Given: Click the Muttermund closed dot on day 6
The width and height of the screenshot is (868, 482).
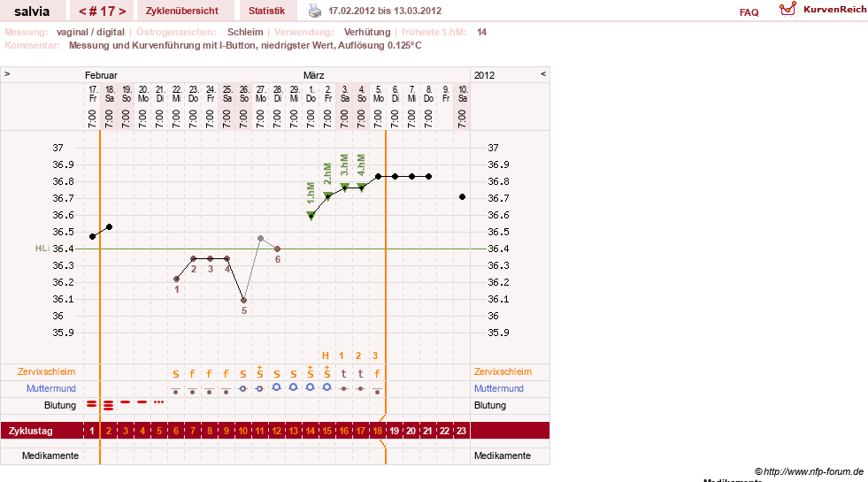Looking at the screenshot, I should point(176,391).
